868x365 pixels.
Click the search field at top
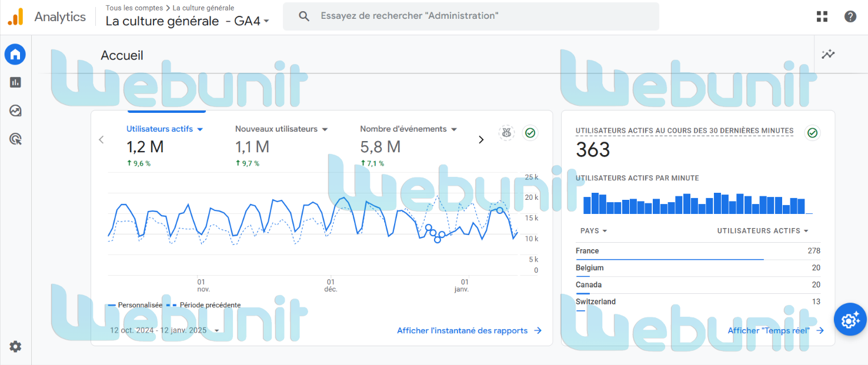pyautogui.click(x=470, y=16)
